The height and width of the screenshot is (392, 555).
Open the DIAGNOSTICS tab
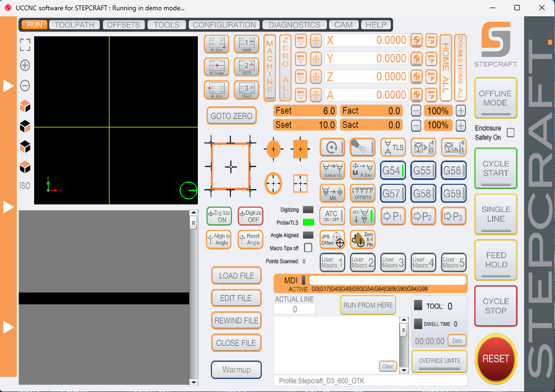pyautogui.click(x=294, y=25)
